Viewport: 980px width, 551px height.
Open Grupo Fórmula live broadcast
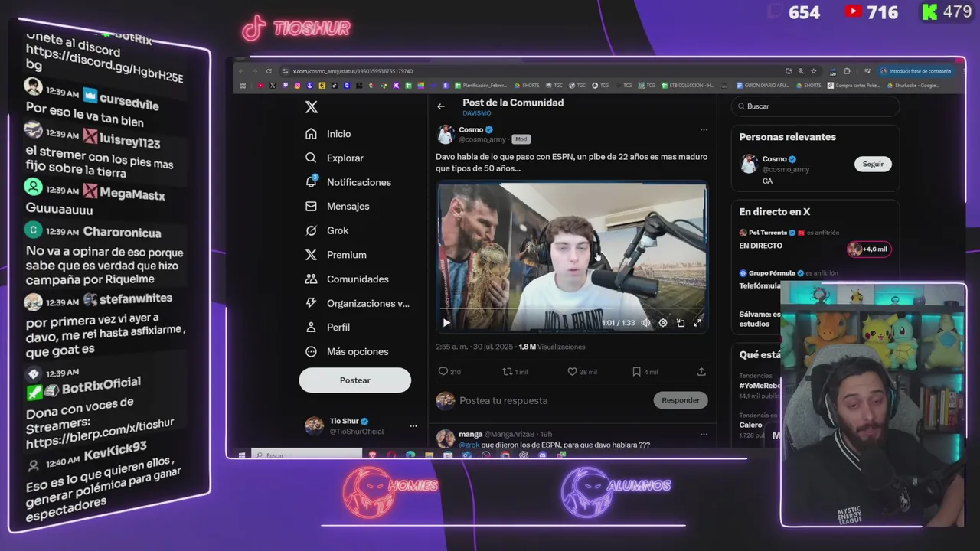click(x=789, y=273)
